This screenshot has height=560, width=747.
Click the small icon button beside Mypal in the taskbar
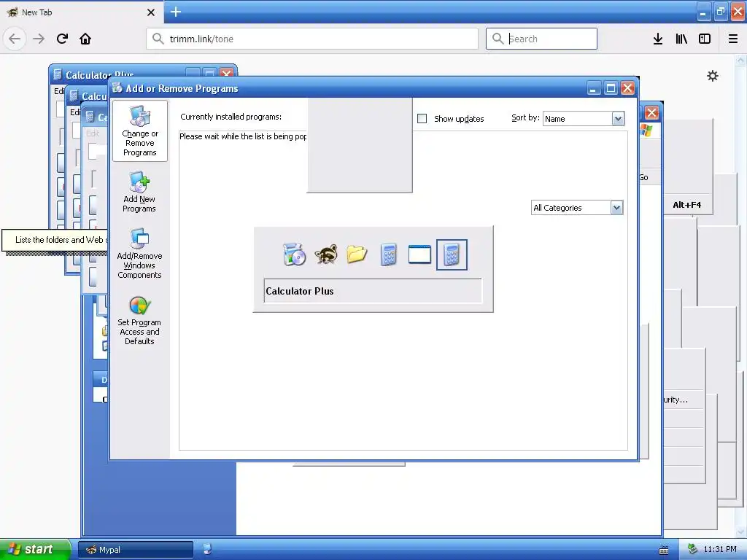click(x=207, y=549)
